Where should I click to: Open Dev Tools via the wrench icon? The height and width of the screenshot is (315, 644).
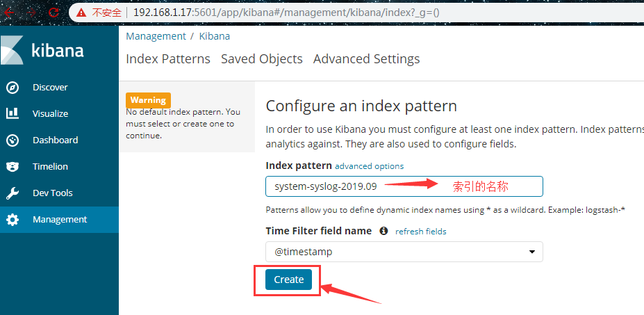pos(13,193)
